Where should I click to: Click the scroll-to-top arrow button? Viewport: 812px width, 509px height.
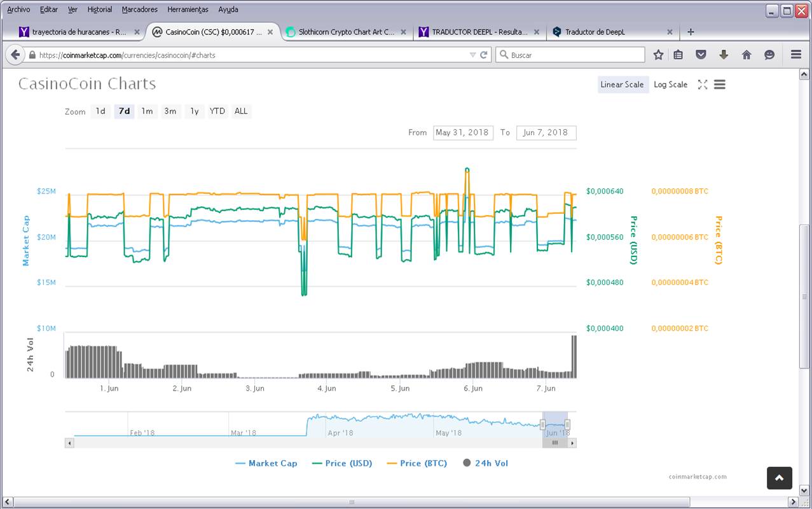(780, 478)
